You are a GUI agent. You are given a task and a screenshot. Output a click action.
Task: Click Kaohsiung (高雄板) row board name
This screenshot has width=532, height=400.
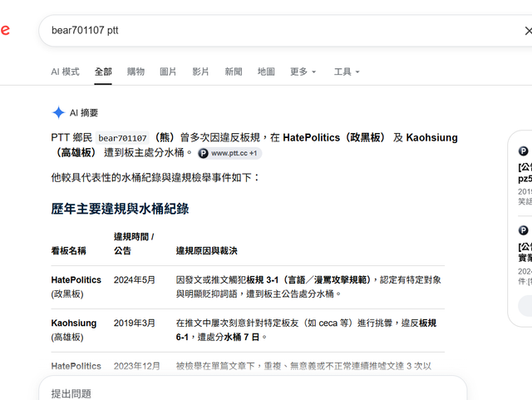click(74, 329)
